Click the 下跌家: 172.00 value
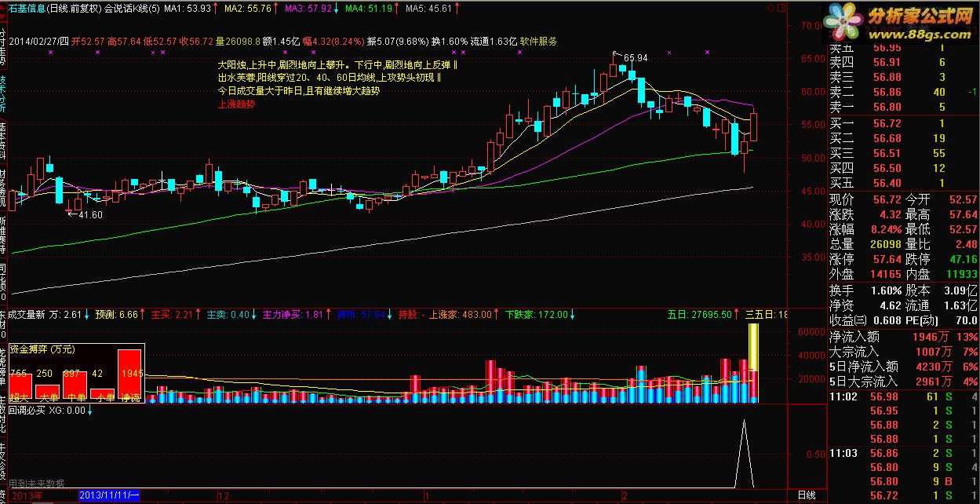The height and width of the screenshot is (504, 980). pos(535,315)
